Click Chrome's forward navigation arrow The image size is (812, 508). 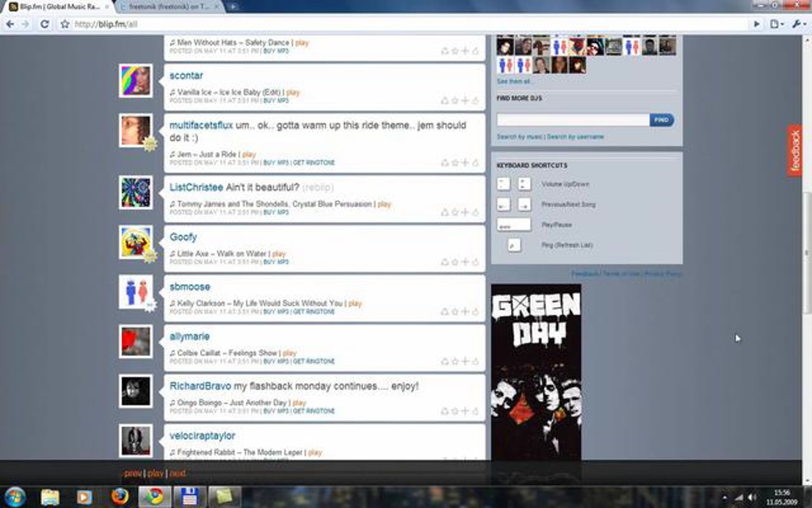(x=26, y=24)
